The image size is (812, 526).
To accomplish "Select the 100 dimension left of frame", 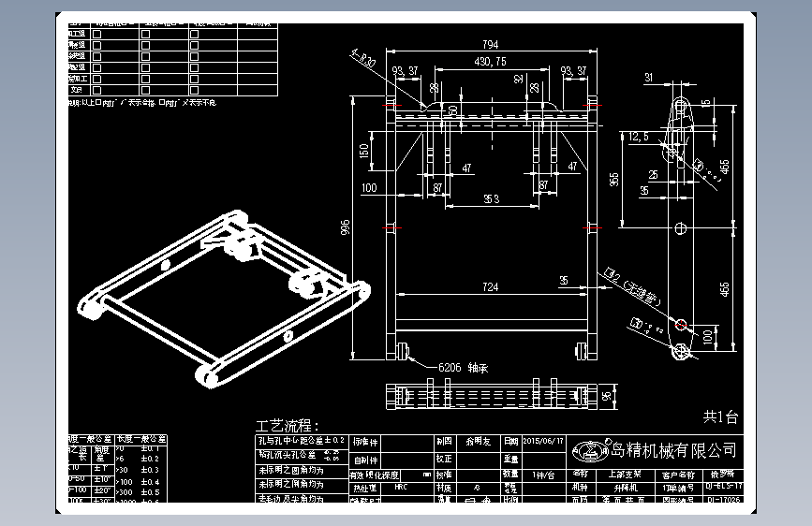I will click(x=369, y=188).
